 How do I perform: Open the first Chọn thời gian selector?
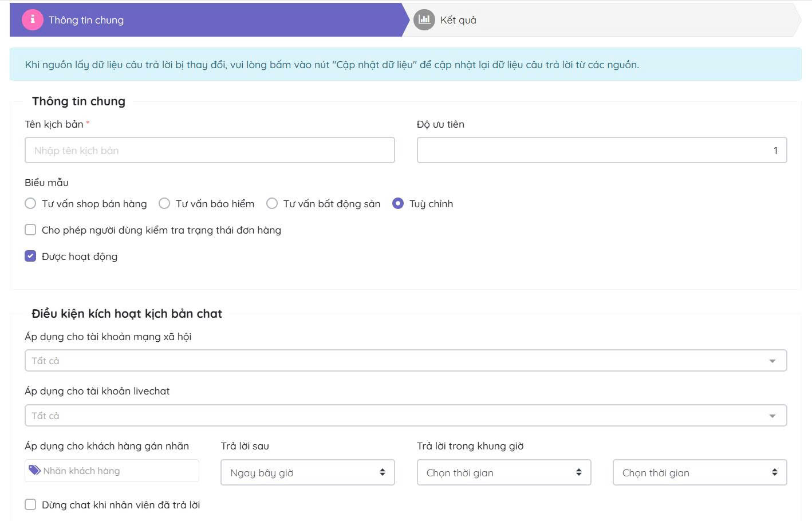(503, 472)
